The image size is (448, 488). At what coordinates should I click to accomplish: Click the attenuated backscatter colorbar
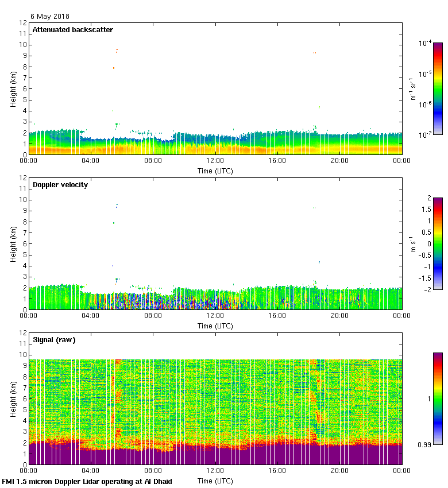coord(438,88)
